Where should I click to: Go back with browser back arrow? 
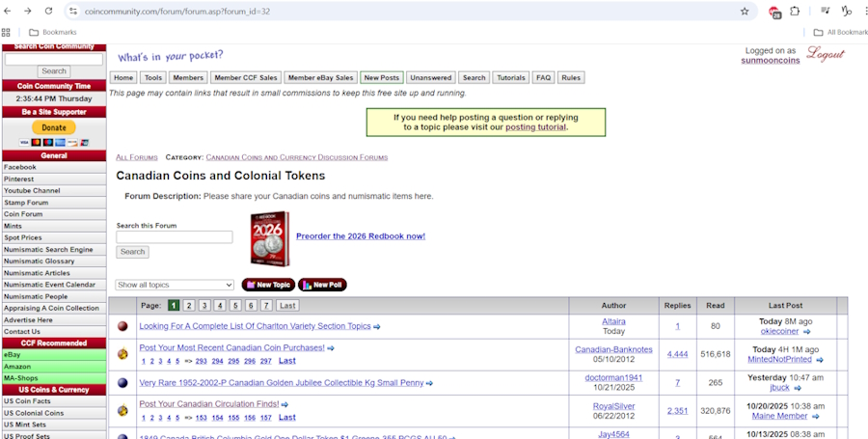pos(8,11)
